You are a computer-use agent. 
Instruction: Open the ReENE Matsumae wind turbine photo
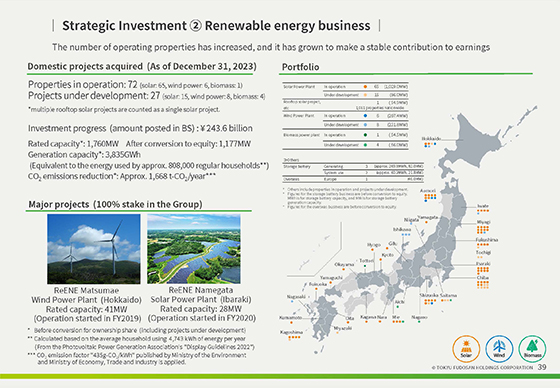(94, 249)
